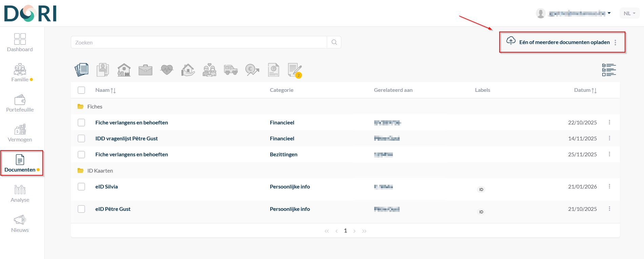Filter by the heartbeat health icon
The height and width of the screenshot is (259, 644).
coord(167,70)
